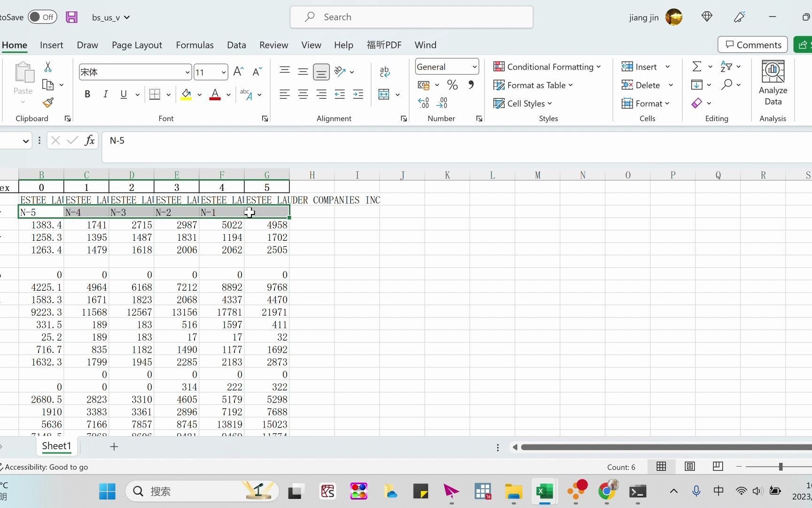The width and height of the screenshot is (812, 508).
Task: Click the Copy icon in Clipboard
Action: pos(48,85)
